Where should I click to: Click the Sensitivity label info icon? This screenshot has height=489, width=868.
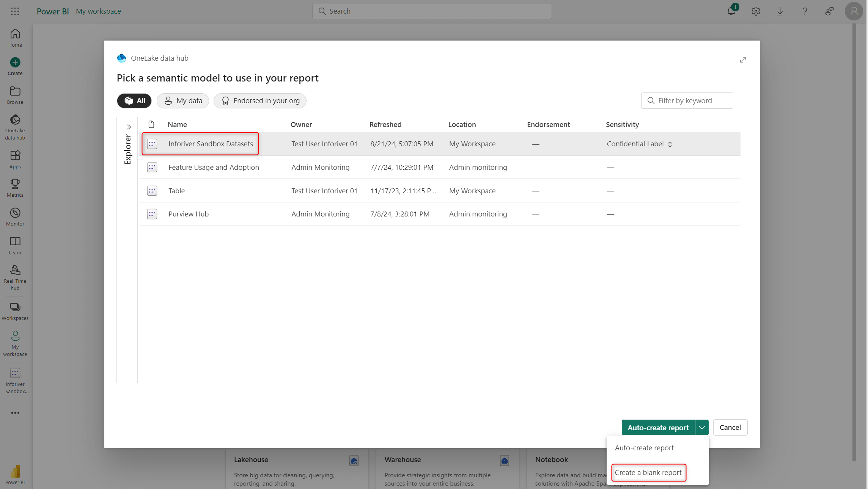tap(670, 144)
